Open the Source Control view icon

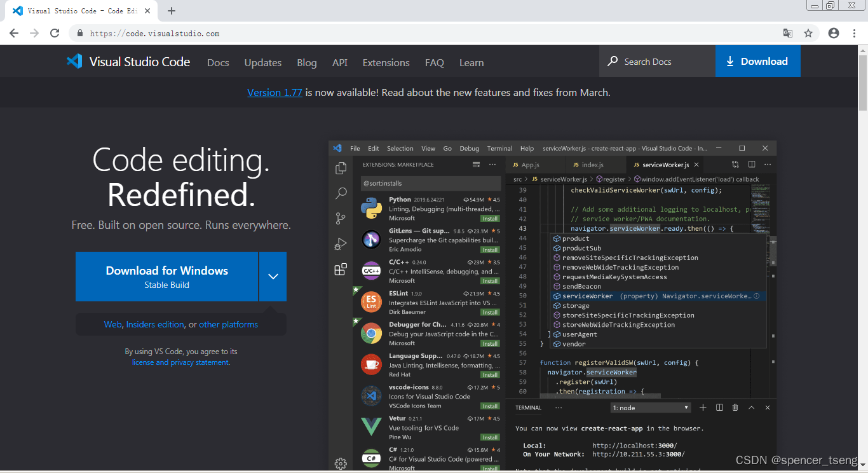(341, 218)
